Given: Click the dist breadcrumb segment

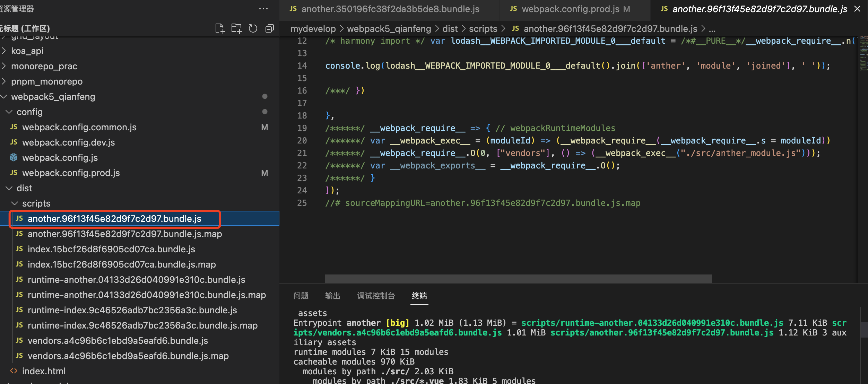Looking at the screenshot, I should pyautogui.click(x=450, y=29).
